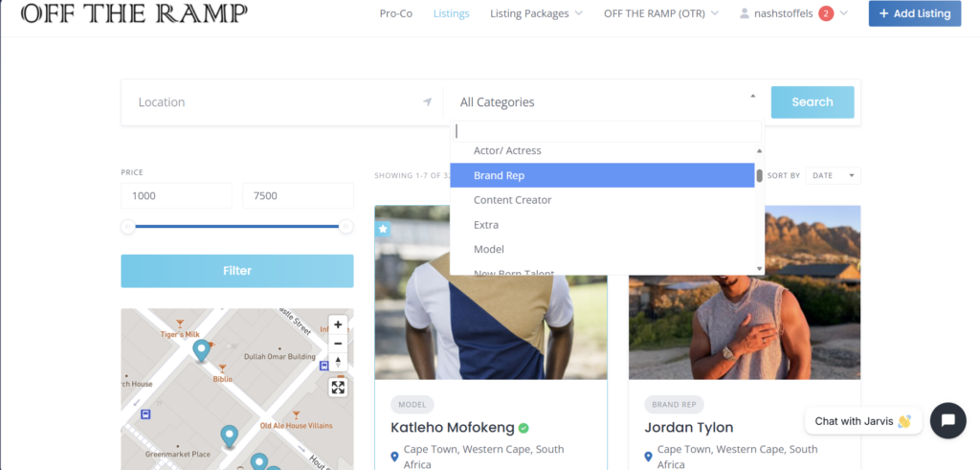
Task: Open the Jarvis chat bubble icon
Action: click(x=948, y=420)
